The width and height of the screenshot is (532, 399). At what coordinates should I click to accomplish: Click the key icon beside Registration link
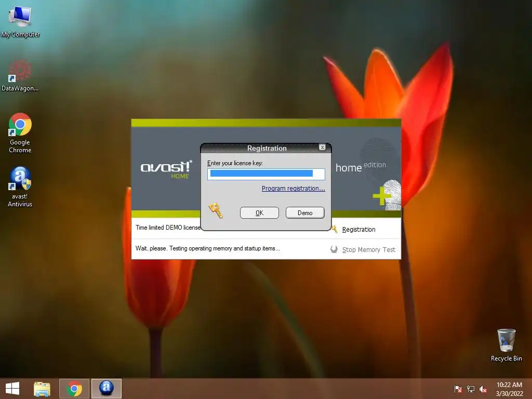[334, 229]
